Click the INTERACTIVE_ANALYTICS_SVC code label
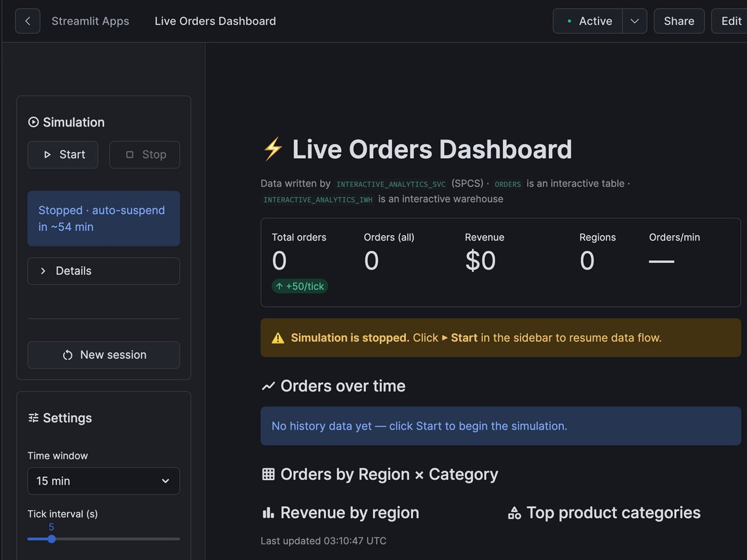This screenshot has height=560, width=747. coord(391,184)
